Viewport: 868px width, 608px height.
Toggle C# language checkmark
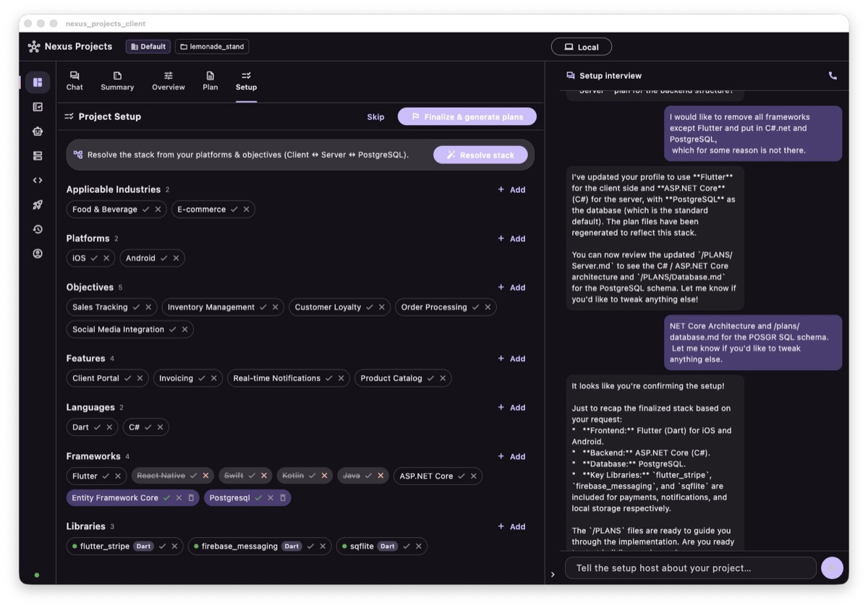[x=148, y=427]
